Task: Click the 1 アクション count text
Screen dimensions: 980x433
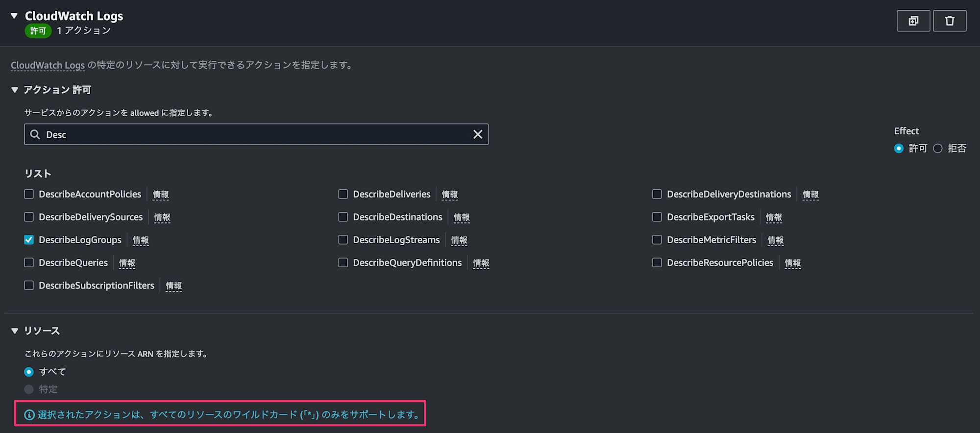Action: pyautogui.click(x=84, y=31)
